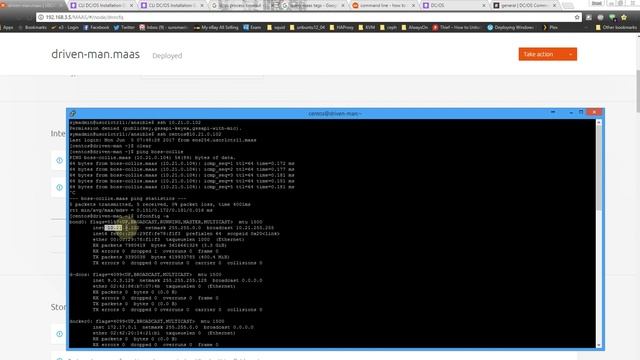This screenshot has width=640, height=360.
Task: Open the My eBay All Selling bookmark
Action: pos(216,27)
